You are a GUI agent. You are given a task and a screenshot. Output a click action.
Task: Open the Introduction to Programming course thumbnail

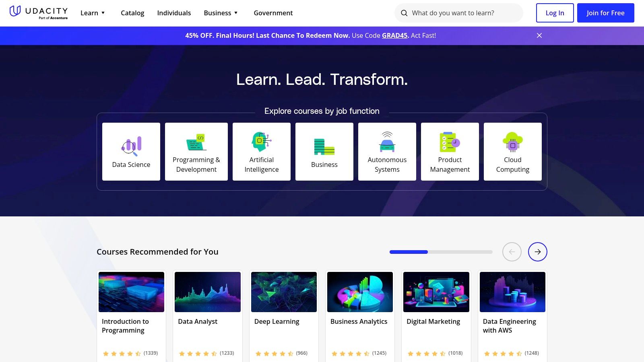point(131,292)
